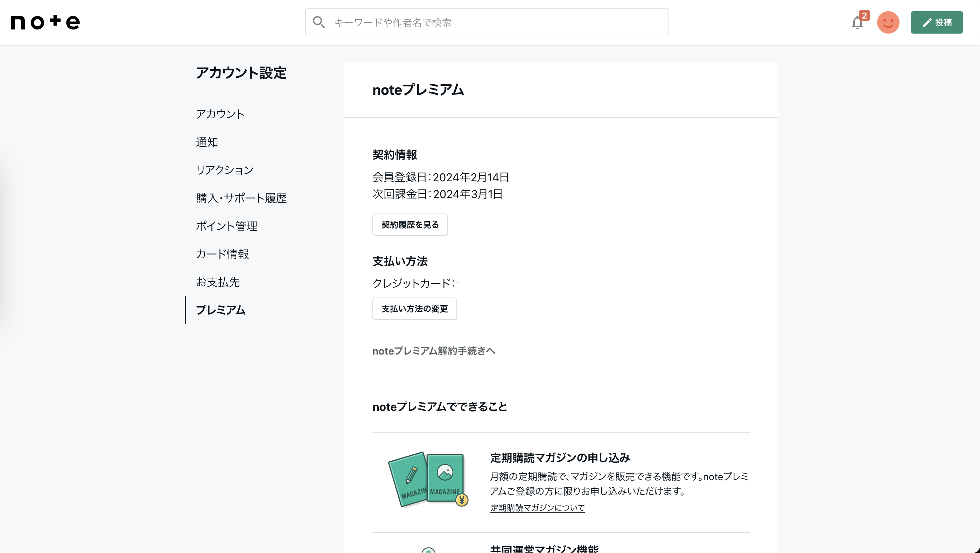Screen dimensions: 980x553
Task: Click the 支払い方法の変更 button
Action: 415,309
